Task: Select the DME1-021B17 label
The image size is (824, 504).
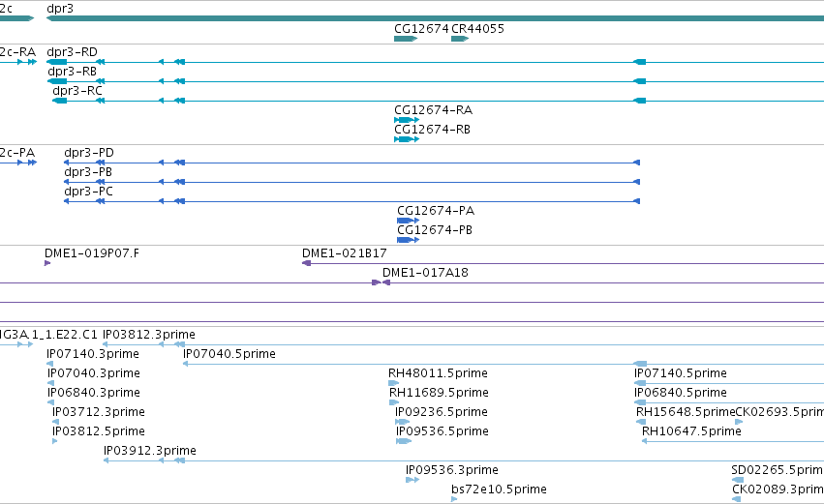Action: tap(344, 253)
